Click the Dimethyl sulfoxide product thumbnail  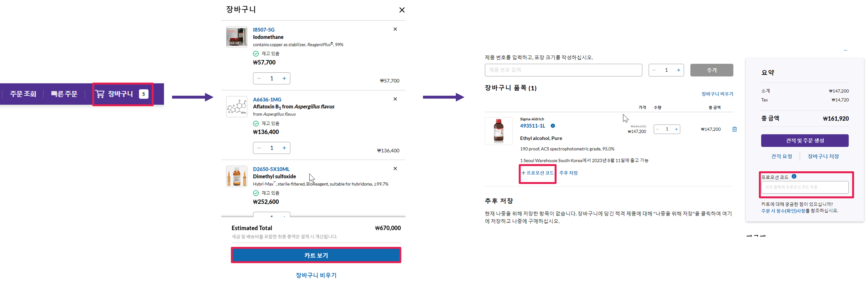(237, 176)
